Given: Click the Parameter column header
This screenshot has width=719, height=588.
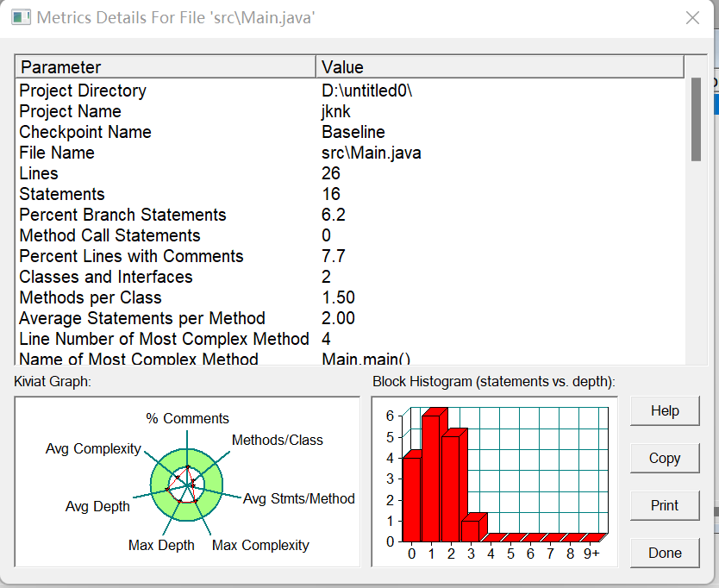Looking at the screenshot, I should coord(166,67).
